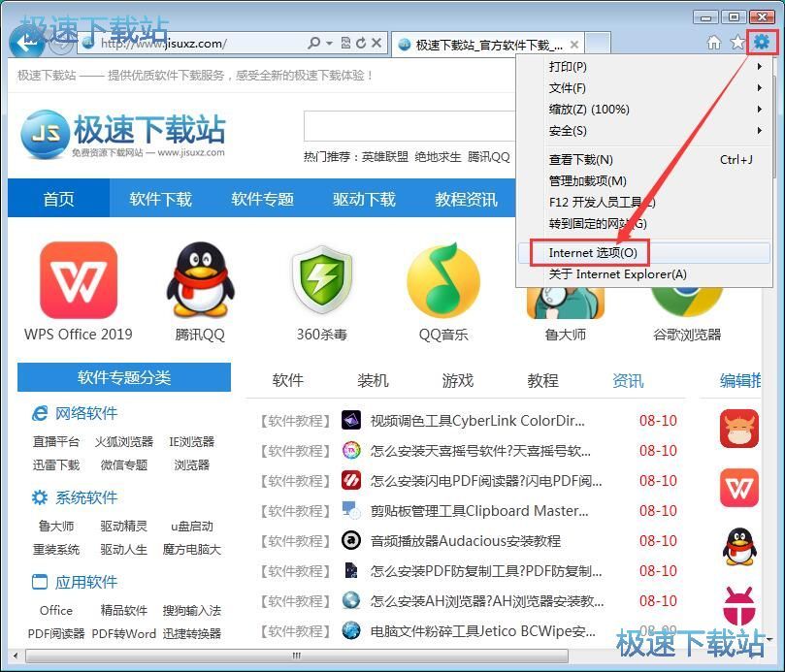This screenshot has height=672, width=785.
Task: Switch to the 教程 content tab
Action: [x=542, y=380]
